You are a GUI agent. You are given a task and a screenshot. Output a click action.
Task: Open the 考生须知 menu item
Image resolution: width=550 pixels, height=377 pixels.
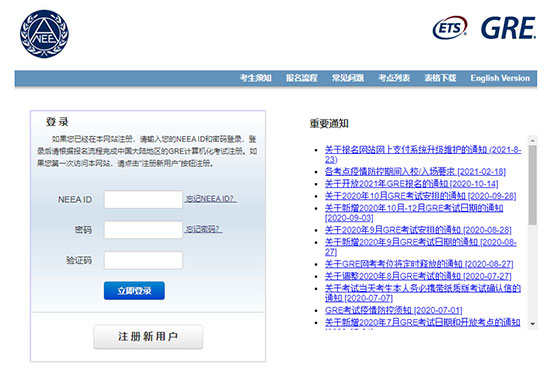(256, 78)
